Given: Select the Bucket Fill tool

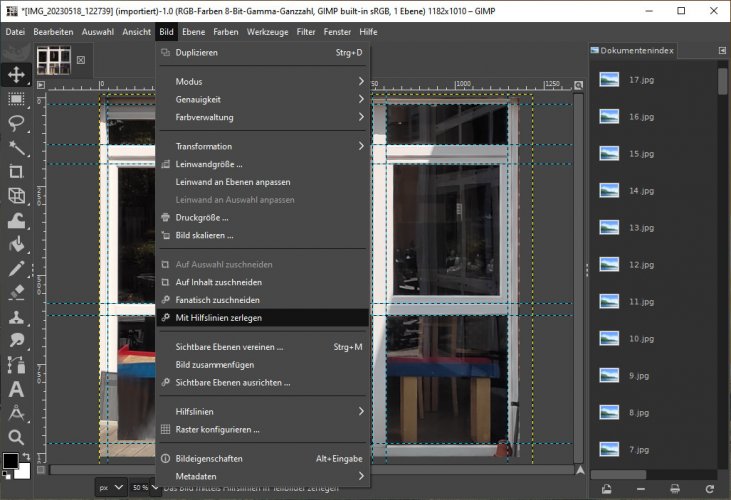Looking at the screenshot, I should click(16, 244).
